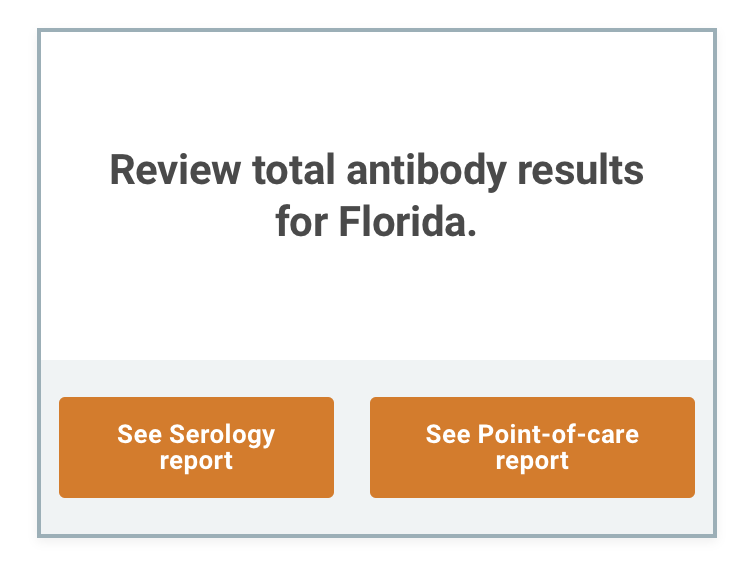This screenshot has width=754, height=578.
Task: Select the orange Point-of-care button
Action: 532,447
